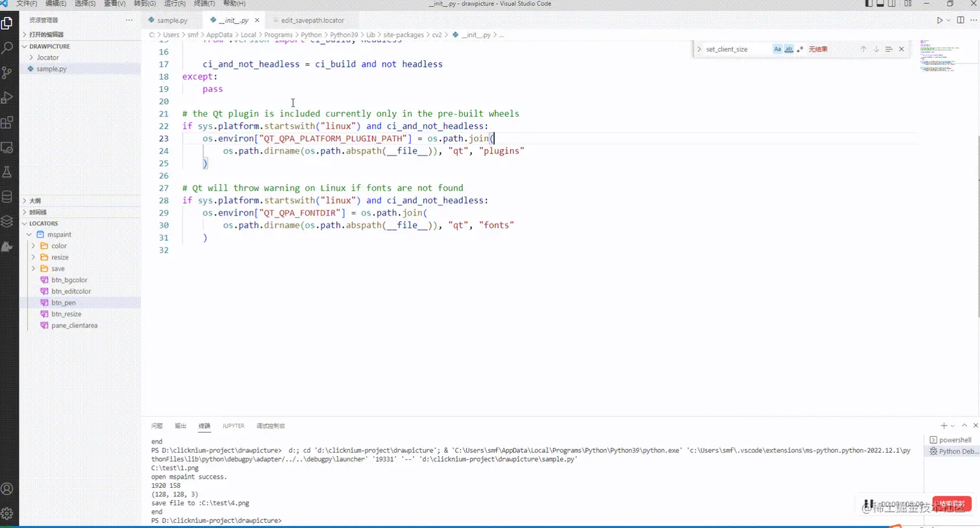Click the set_client_size find input field

[737, 49]
